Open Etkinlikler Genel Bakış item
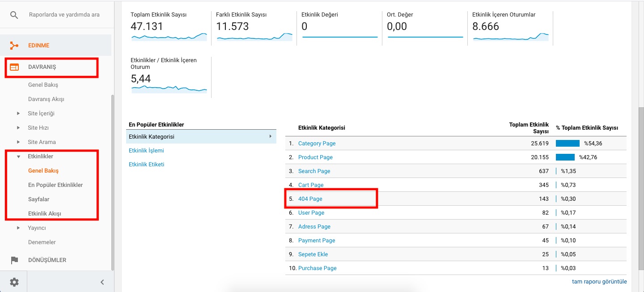Viewport: 644px width, 292px height. [43, 171]
